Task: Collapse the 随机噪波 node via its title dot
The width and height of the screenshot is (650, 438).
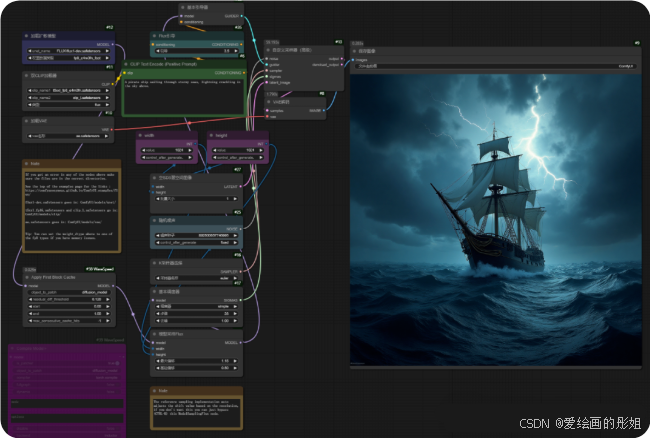Action: point(155,220)
